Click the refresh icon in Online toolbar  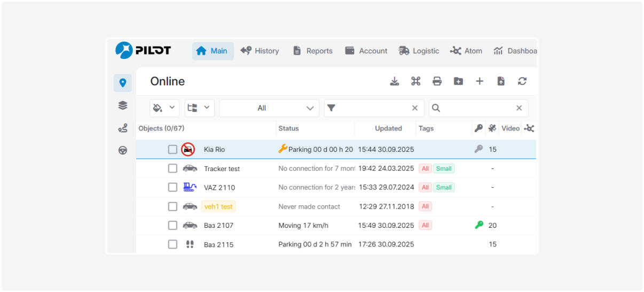pos(522,81)
